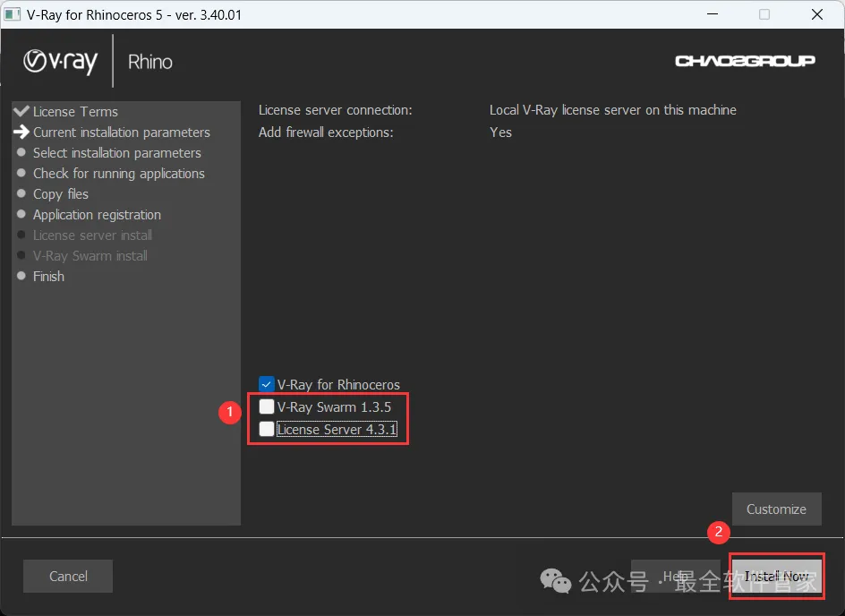Screen dimensions: 845x616
Task: Click 'Local V-Ray license server on this machine'
Action: pyautogui.click(x=613, y=110)
